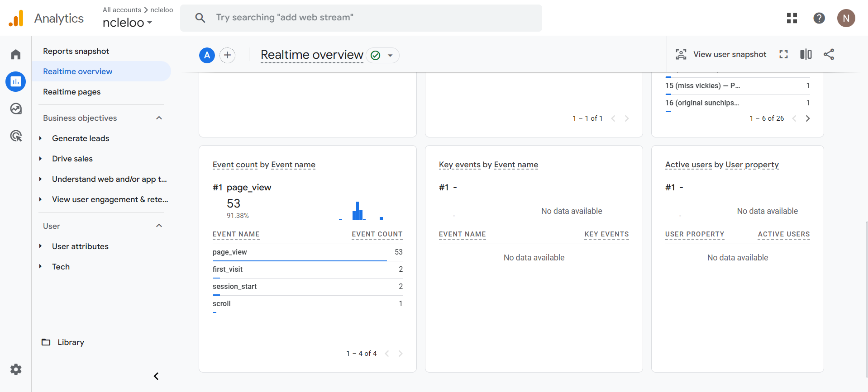Viewport: 868px width, 392px height.
Task: Enter fullscreen mode for the report
Action: [783, 55]
